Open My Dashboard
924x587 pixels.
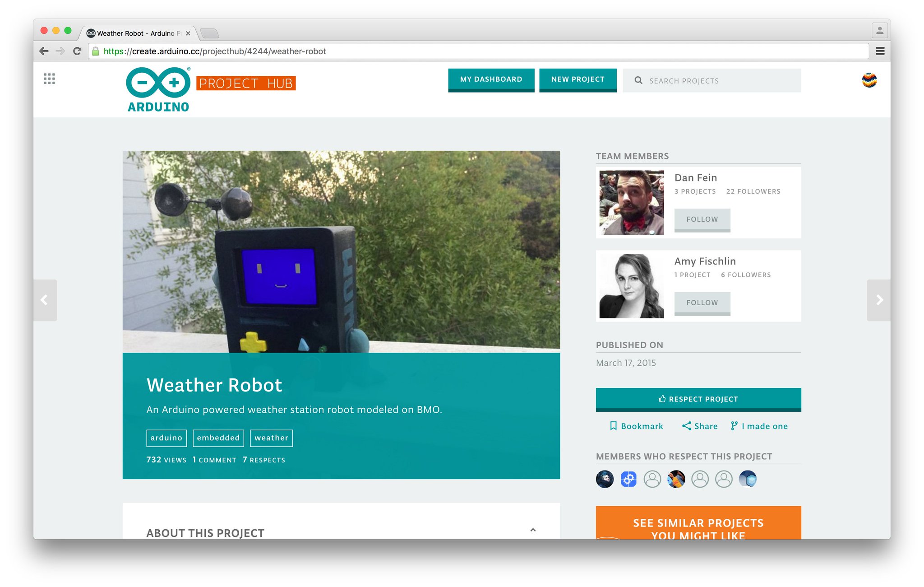pyautogui.click(x=491, y=79)
